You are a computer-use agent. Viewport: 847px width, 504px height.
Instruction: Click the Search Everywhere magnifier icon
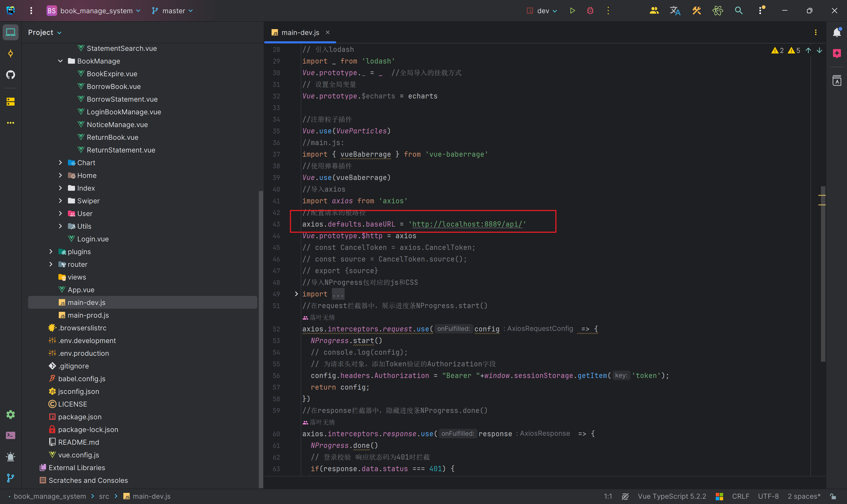(739, 11)
